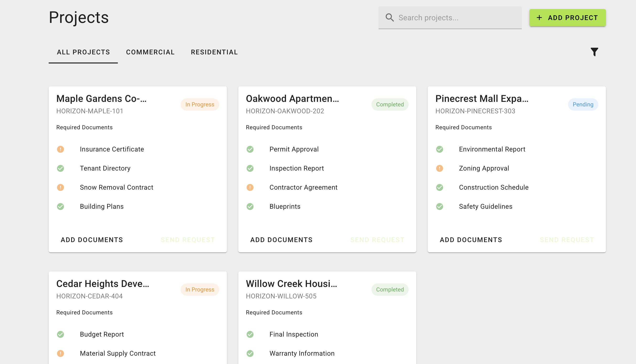The height and width of the screenshot is (364, 636).
Task: Click the green check beside Warranty Information
Action: coord(250,353)
